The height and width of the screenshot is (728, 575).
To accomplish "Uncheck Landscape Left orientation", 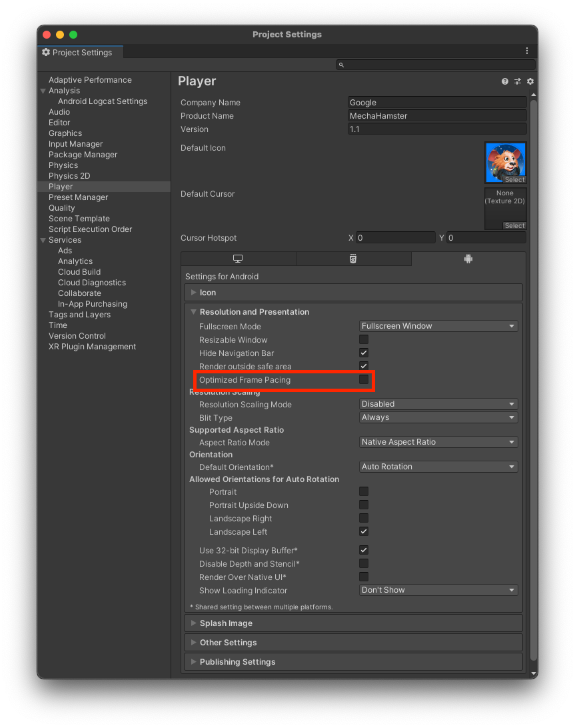I will (x=363, y=531).
